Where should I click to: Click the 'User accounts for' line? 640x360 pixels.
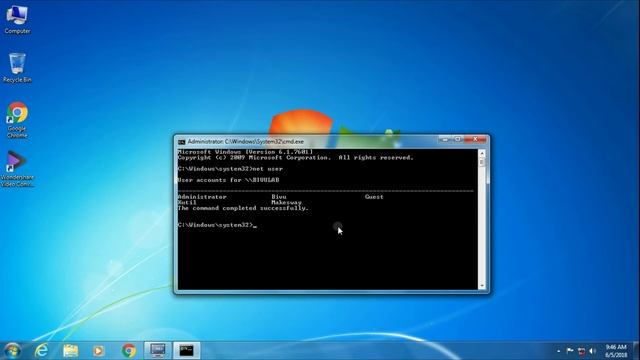(x=229, y=180)
